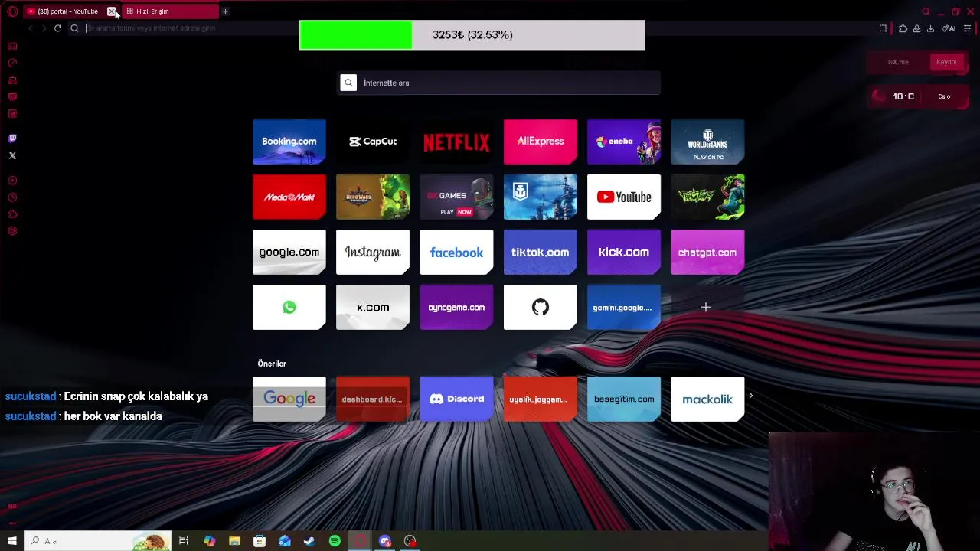This screenshot has height=551, width=980.
Task: Open a new tab with plus button
Action: tap(225, 11)
